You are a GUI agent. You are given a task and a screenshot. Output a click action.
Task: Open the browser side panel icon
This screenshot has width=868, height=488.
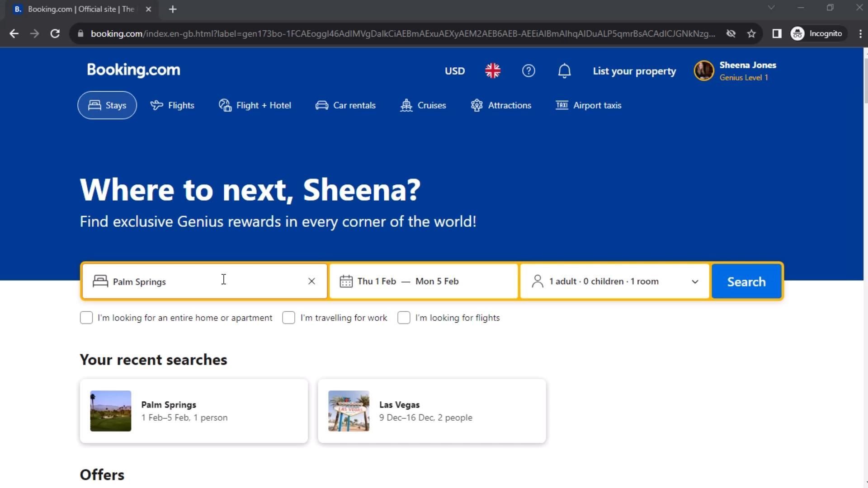777,33
